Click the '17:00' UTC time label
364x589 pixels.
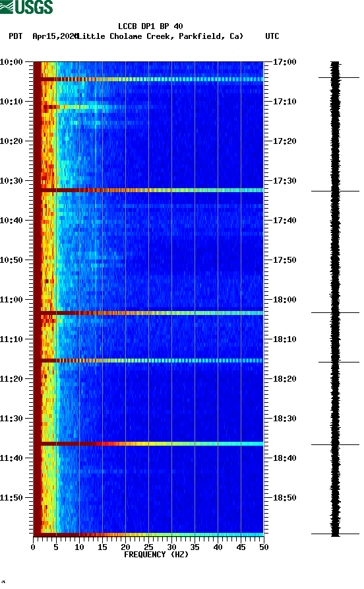pos(285,62)
